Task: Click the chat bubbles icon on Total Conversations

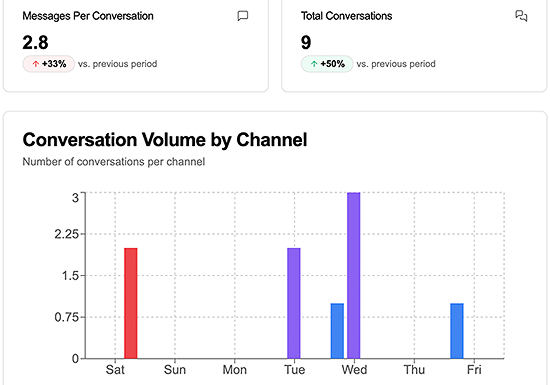Action: [x=521, y=16]
